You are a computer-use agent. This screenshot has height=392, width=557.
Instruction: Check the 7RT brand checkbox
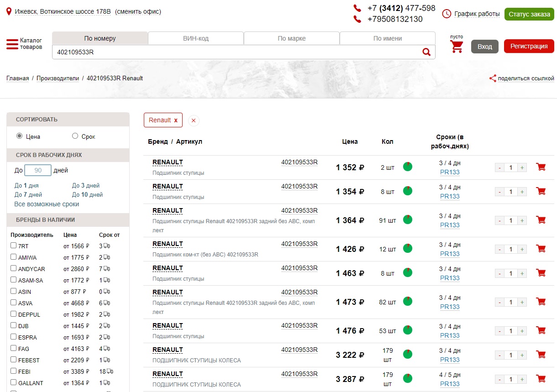click(x=14, y=246)
